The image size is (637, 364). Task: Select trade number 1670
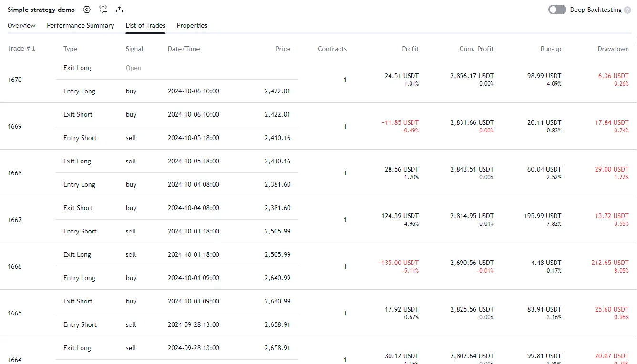click(15, 80)
